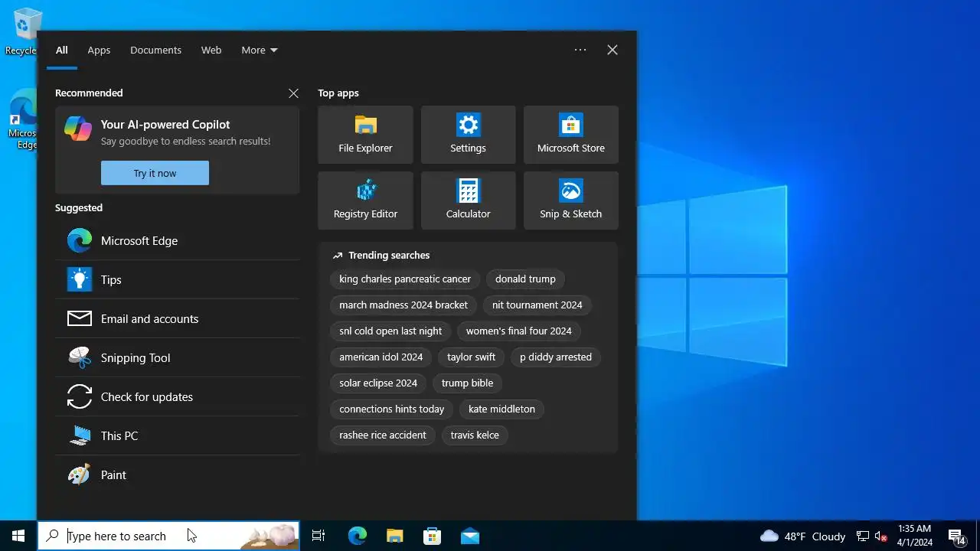Switch to the Documents tab
This screenshot has height=551, width=980.
coord(155,50)
